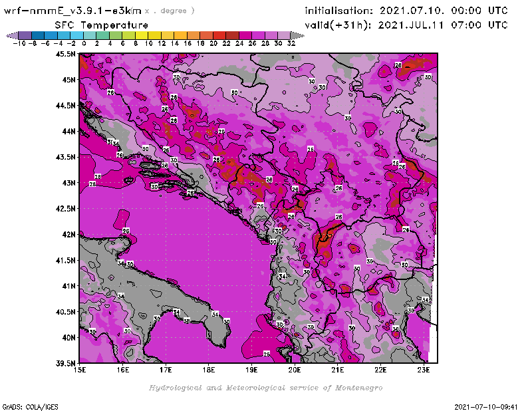Click the '39.5N' latitude axis label
Viewport: 532px width, 411px height.
click(65, 364)
